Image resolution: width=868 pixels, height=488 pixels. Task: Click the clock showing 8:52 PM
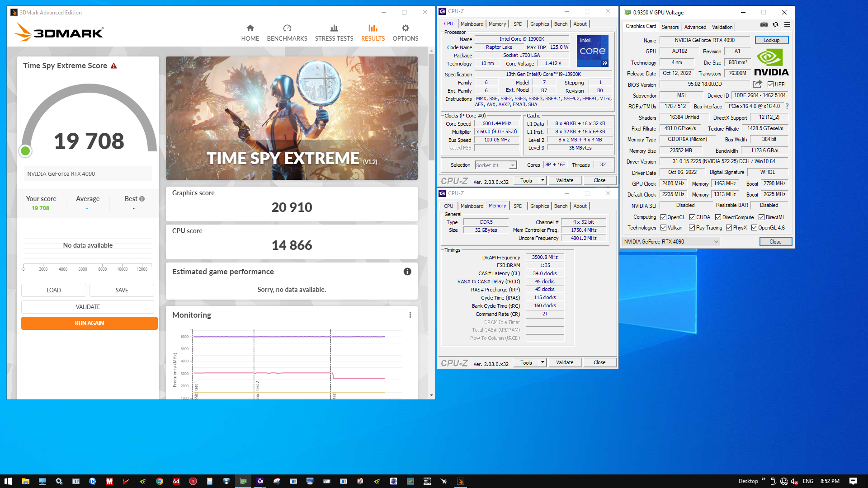tap(830, 481)
